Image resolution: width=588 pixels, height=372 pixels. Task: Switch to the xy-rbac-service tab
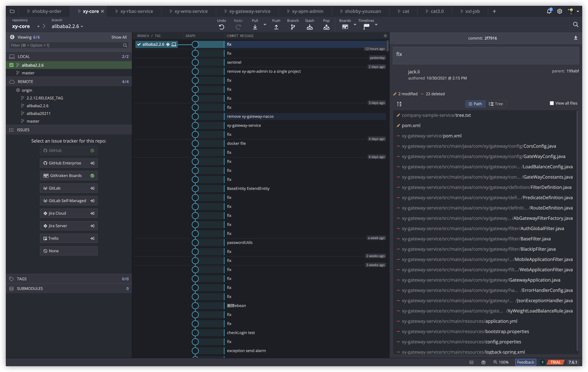[134, 11]
